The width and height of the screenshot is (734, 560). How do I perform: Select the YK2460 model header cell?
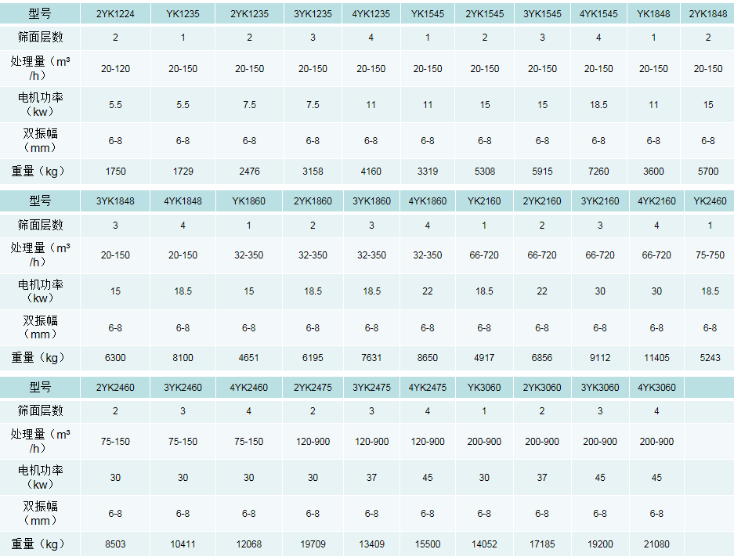[x=710, y=201]
